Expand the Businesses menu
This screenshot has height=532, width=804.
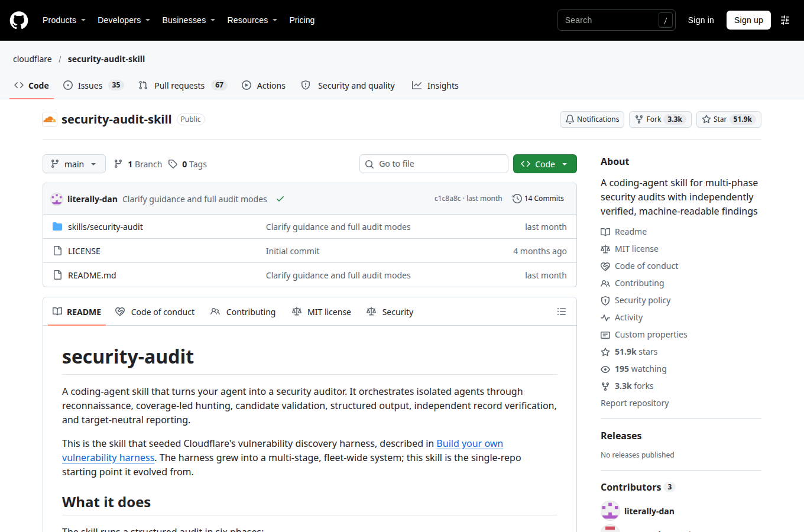tap(189, 20)
